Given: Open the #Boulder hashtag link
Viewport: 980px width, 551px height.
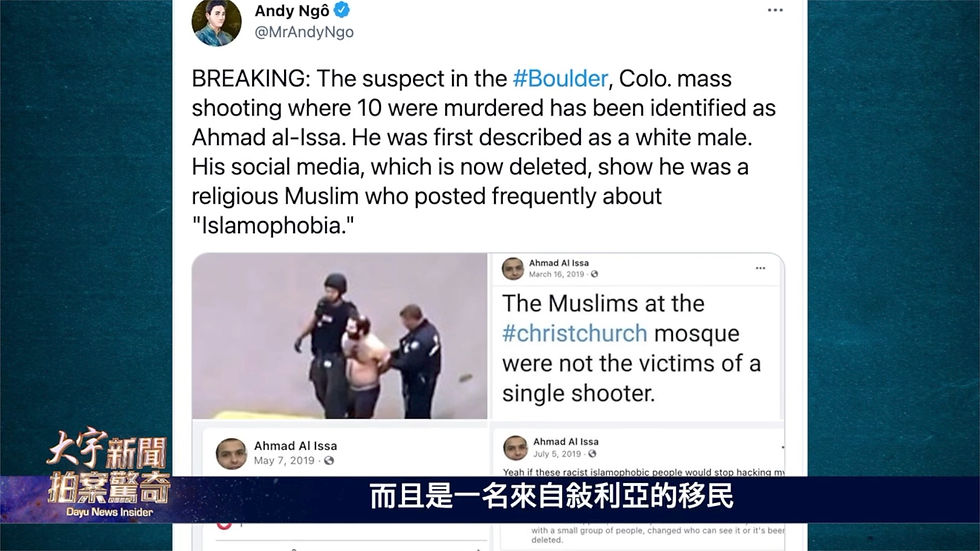Looking at the screenshot, I should click(560, 79).
